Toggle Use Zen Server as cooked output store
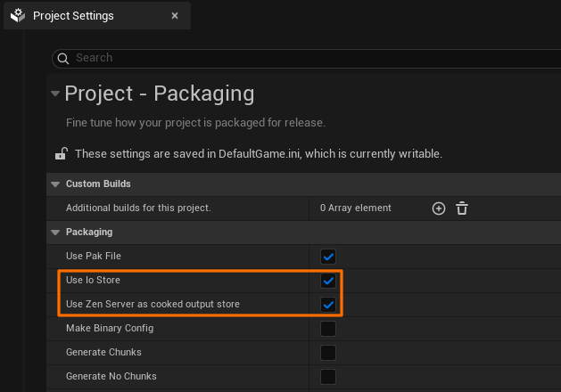The width and height of the screenshot is (561, 392). coord(328,305)
